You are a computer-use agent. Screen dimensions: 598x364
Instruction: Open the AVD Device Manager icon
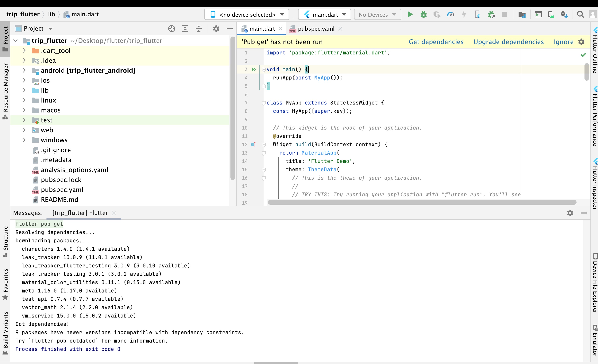(x=551, y=15)
